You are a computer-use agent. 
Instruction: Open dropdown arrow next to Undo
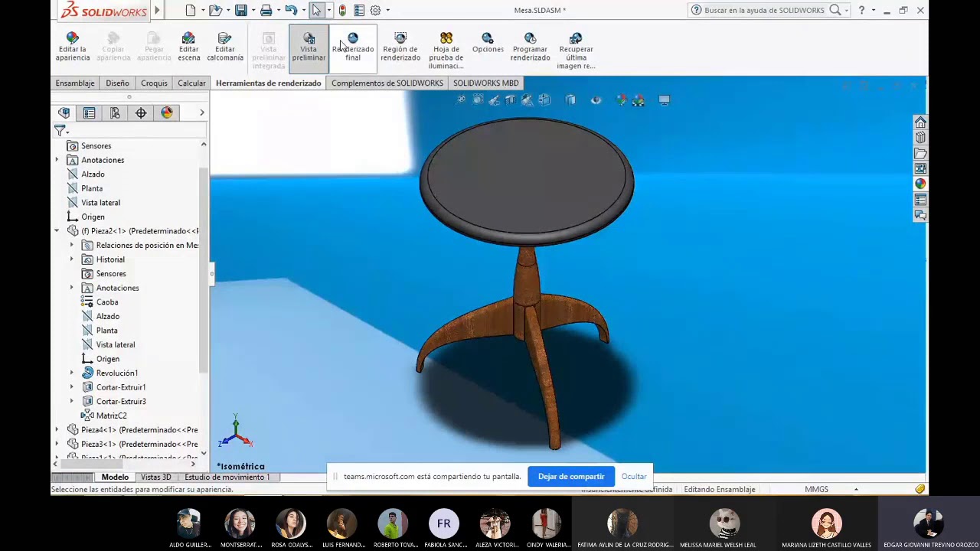point(303,11)
